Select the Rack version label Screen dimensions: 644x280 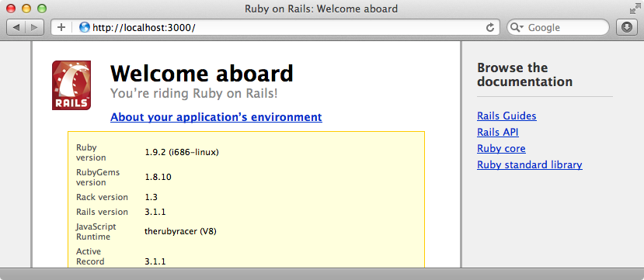[102, 197]
